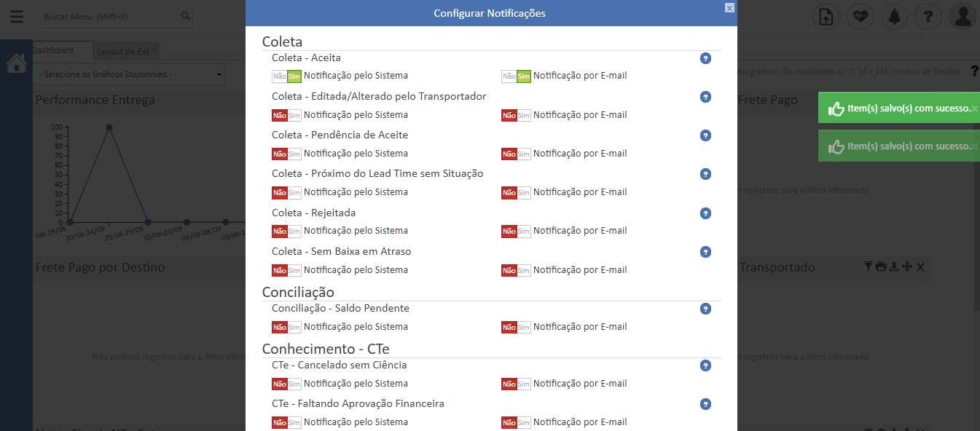Print the Transportado chart
Viewport: 980px width, 431px height.
[879, 267]
